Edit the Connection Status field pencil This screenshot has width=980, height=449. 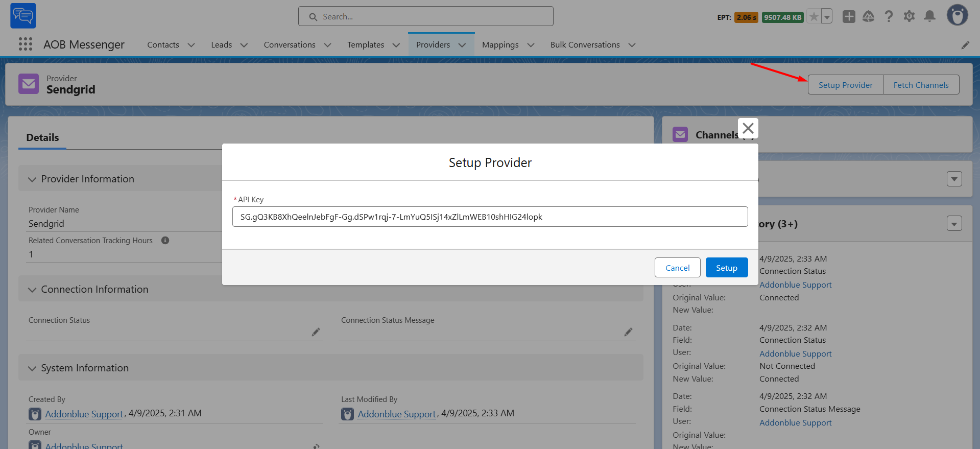pyautogui.click(x=316, y=332)
